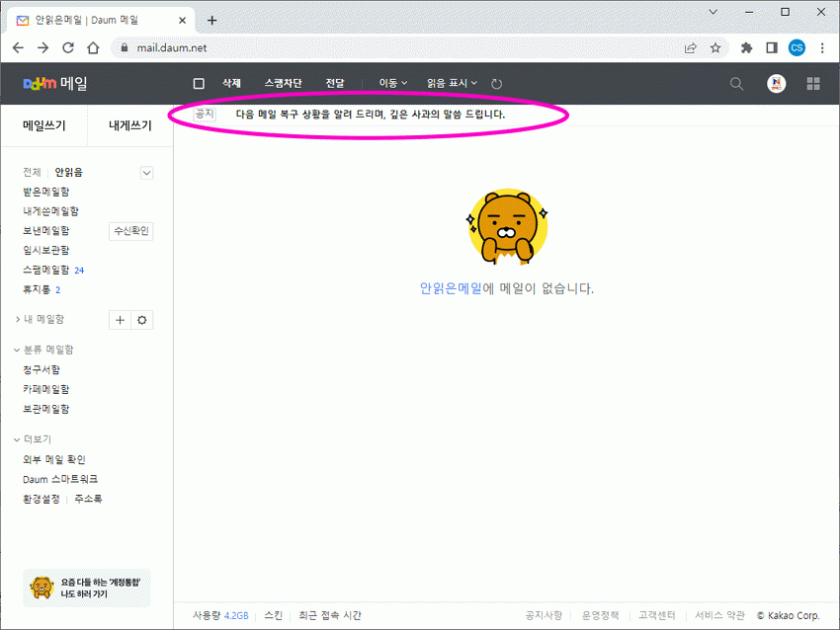Open 청구서함 folder
This screenshot has width=840, height=630.
tap(42, 369)
